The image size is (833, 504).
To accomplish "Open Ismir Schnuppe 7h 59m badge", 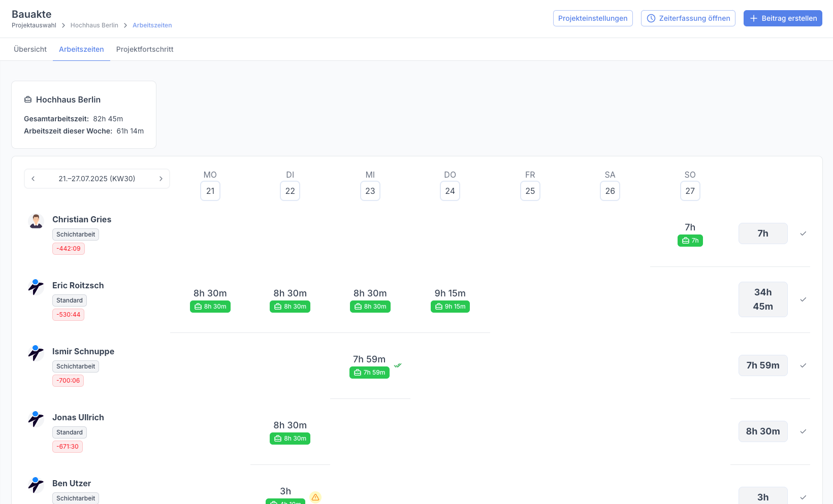I will 369,373.
